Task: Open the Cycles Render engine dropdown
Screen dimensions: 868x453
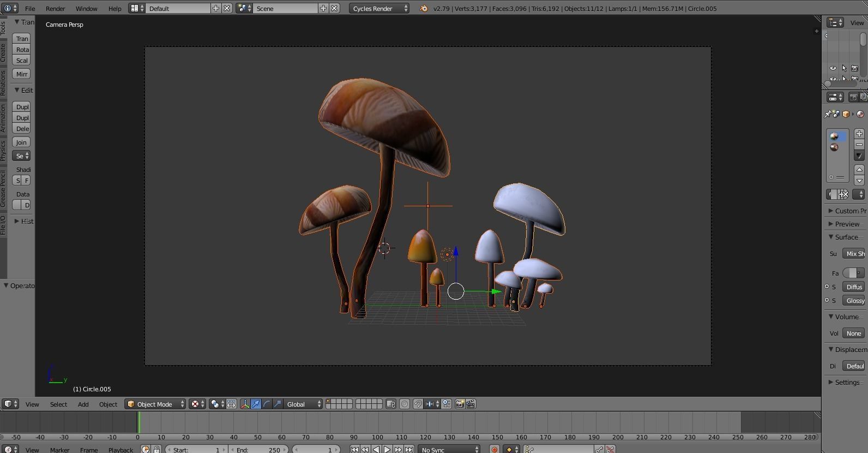Action: pos(379,8)
